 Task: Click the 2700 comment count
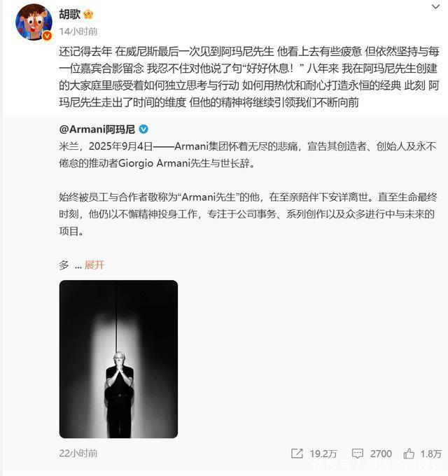pos(381,454)
